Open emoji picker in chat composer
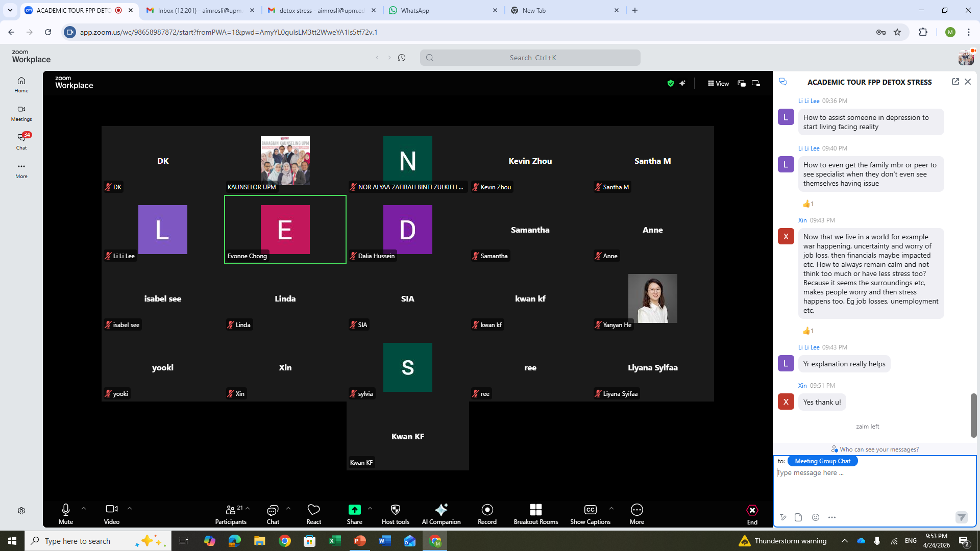 click(816, 517)
